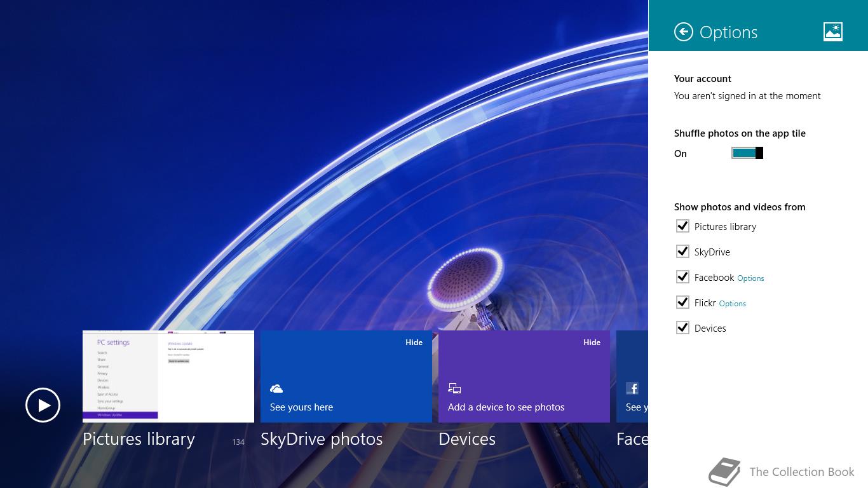Click the SkyDrive cloud icon on tile

coord(276,388)
